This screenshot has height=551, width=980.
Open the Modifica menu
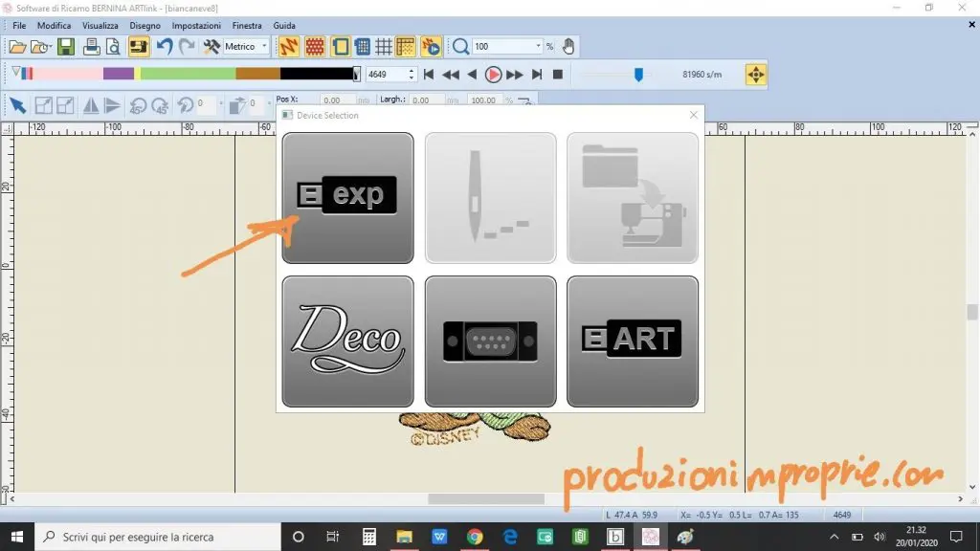[54, 26]
